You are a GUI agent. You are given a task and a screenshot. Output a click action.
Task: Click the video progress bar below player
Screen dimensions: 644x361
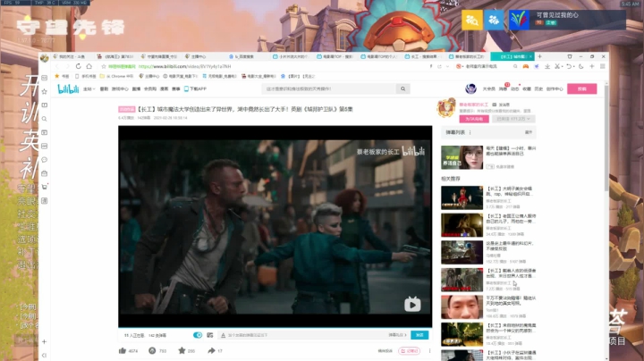275,328
